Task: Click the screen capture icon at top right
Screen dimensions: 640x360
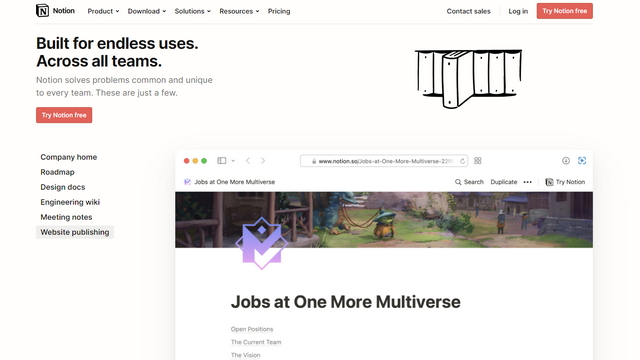Action: pyautogui.click(x=582, y=161)
